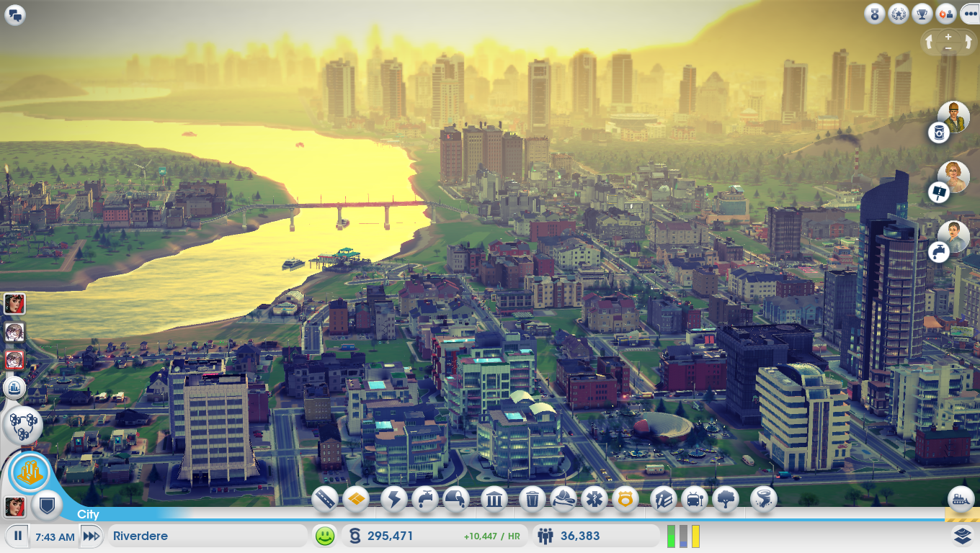Set the simulation speed to fast forward

pos(91,536)
